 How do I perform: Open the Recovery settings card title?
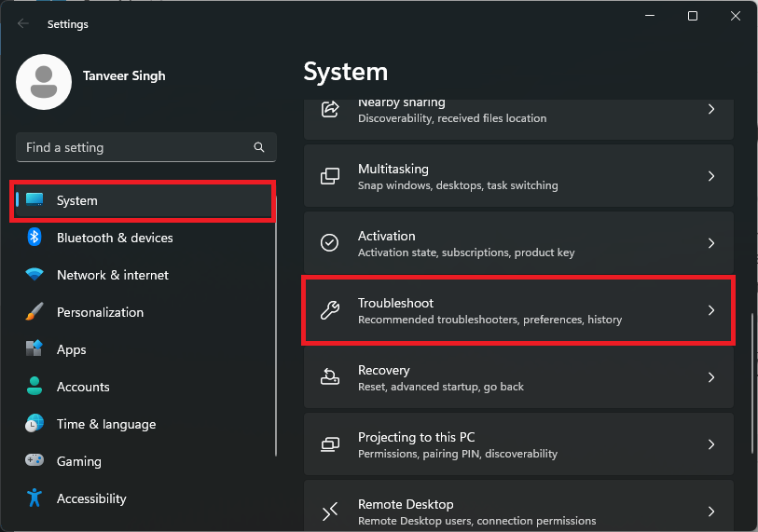coord(384,370)
